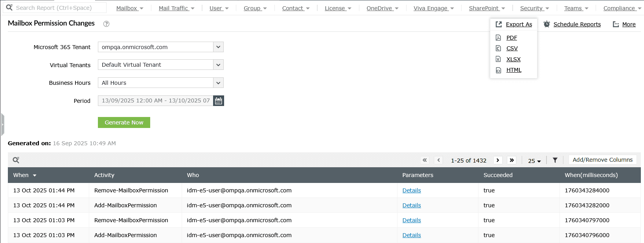This screenshot has width=644, height=243.
Task: Select the value 1760340796000
Action: coord(587,235)
